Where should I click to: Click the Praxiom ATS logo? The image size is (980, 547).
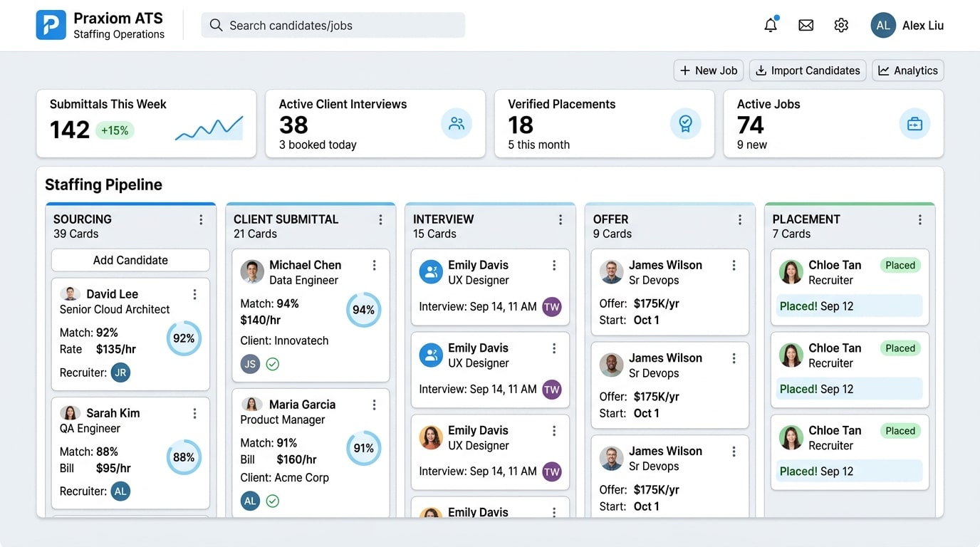[x=51, y=25]
